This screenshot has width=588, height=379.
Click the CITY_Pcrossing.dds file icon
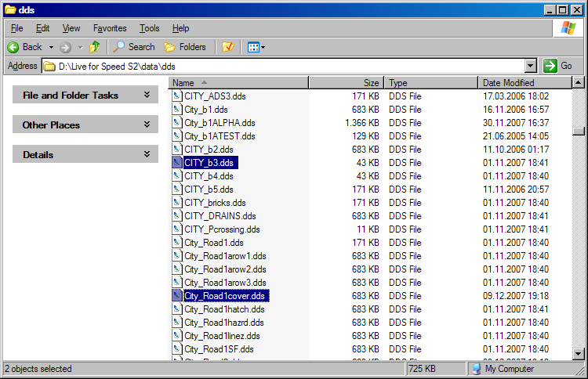(177, 229)
